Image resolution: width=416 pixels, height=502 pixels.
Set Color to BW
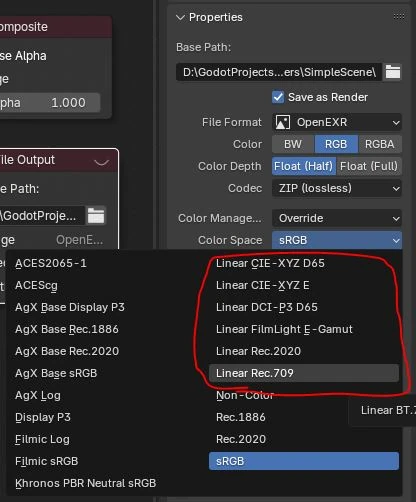pyautogui.click(x=293, y=144)
